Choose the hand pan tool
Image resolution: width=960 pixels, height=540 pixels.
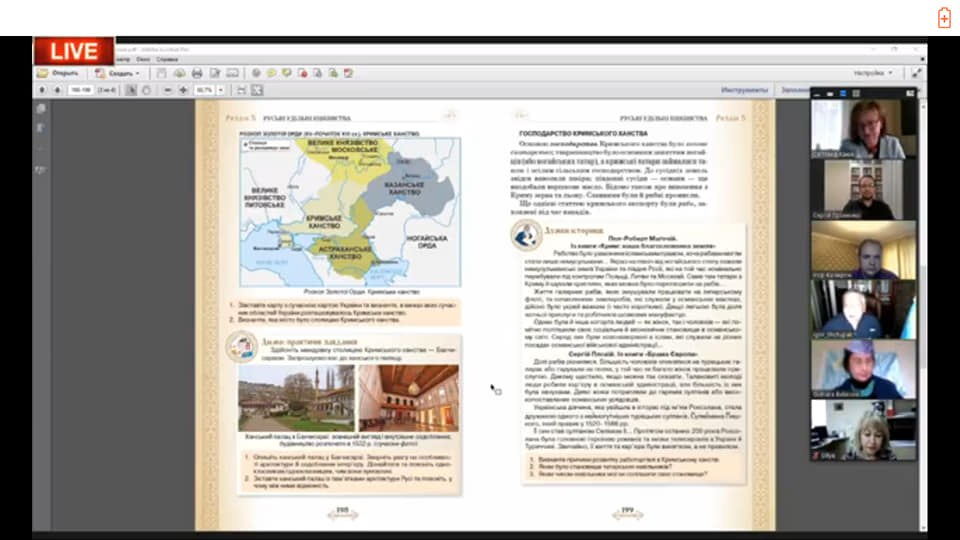[146, 90]
